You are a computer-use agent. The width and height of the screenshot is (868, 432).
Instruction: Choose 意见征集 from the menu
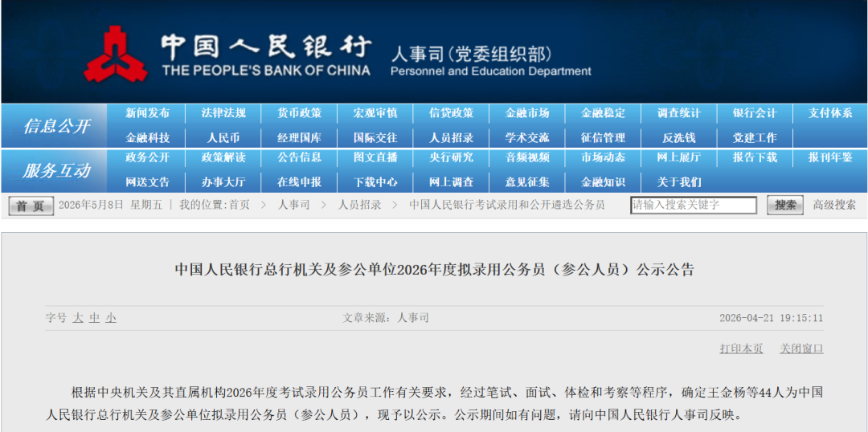coord(527,182)
